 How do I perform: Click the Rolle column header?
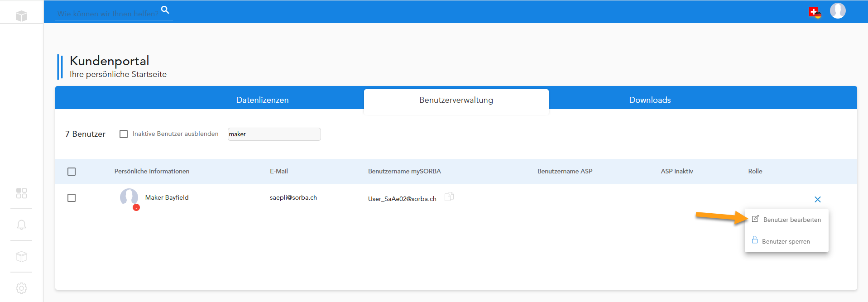[755, 171]
